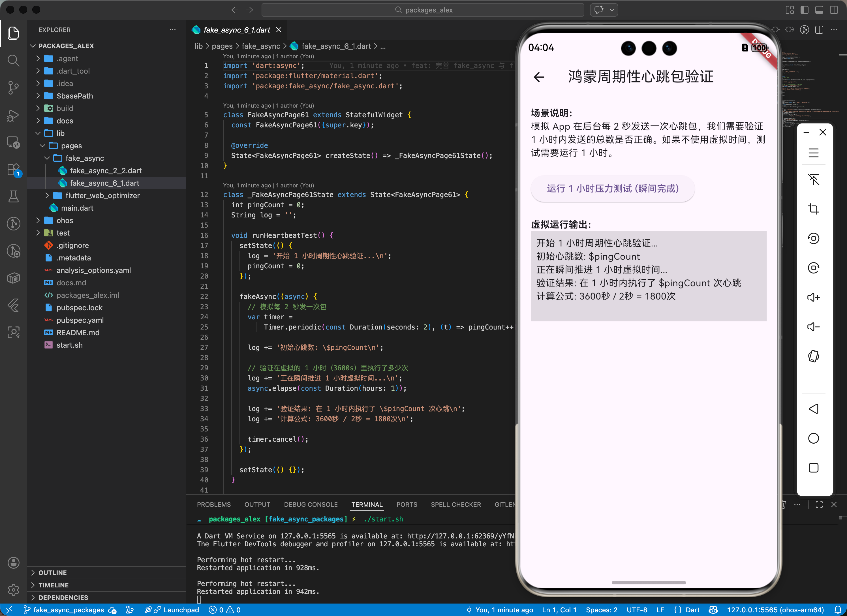Open Manage gear icon in activity bar
The image size is (847, 616).
(x=13, y=589)
